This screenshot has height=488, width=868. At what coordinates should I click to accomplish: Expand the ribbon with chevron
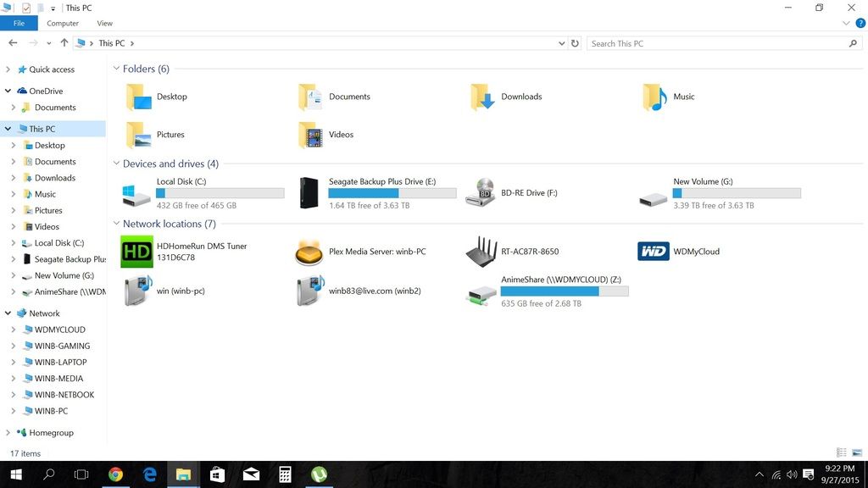[x=846, y=23]
